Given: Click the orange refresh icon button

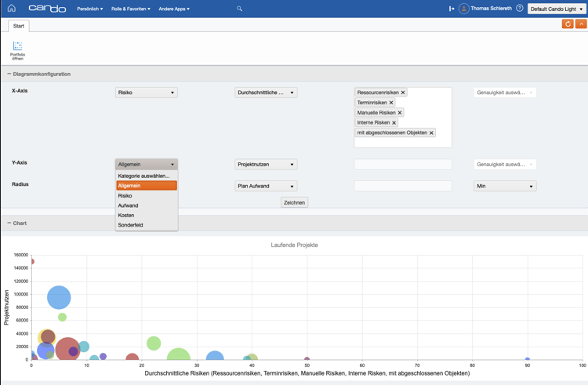Looking at the screenshot, I should click(x=568, y=24).
